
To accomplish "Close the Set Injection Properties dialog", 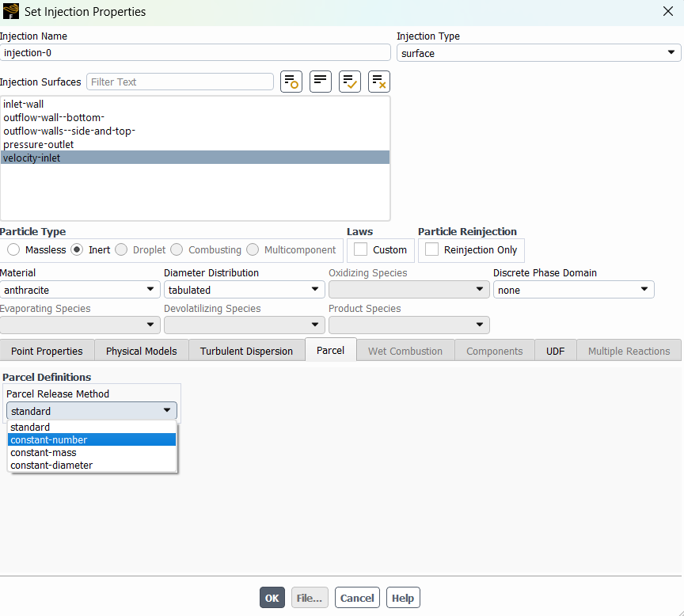I will (667, 11).
